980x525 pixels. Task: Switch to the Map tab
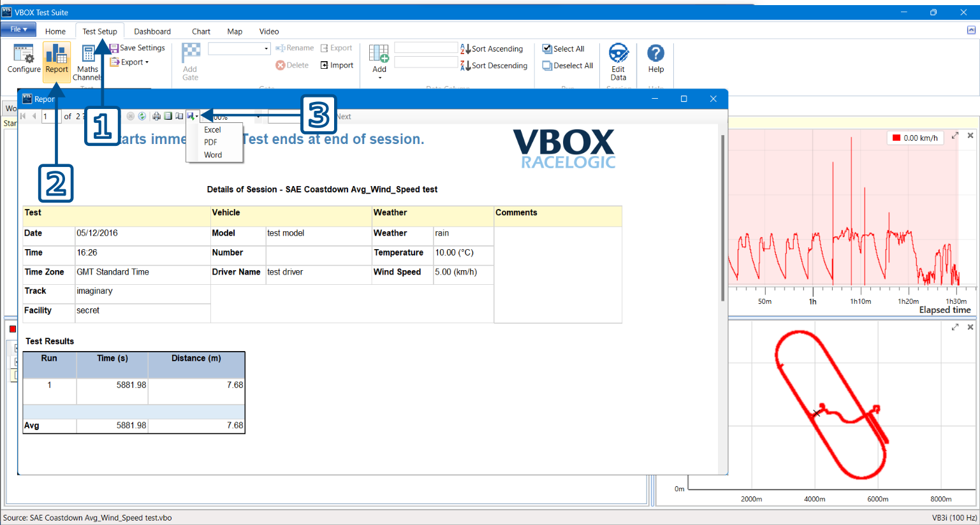point(235,31)
